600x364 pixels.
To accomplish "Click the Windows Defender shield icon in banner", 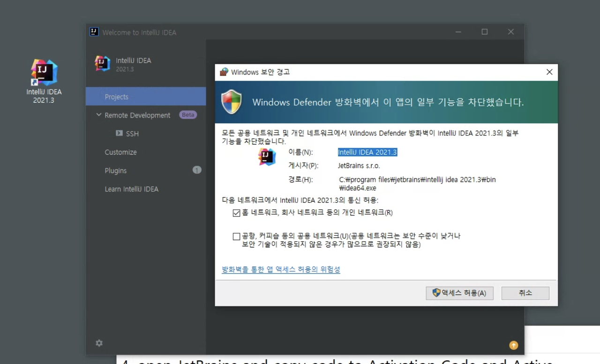I will pos(231,102).
